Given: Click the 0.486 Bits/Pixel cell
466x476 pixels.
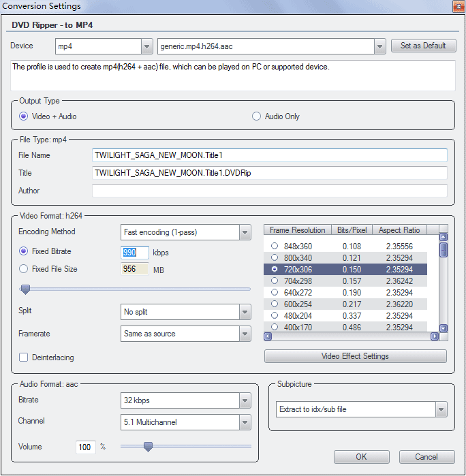Looking at the screenshot, I should coord(352,328).
